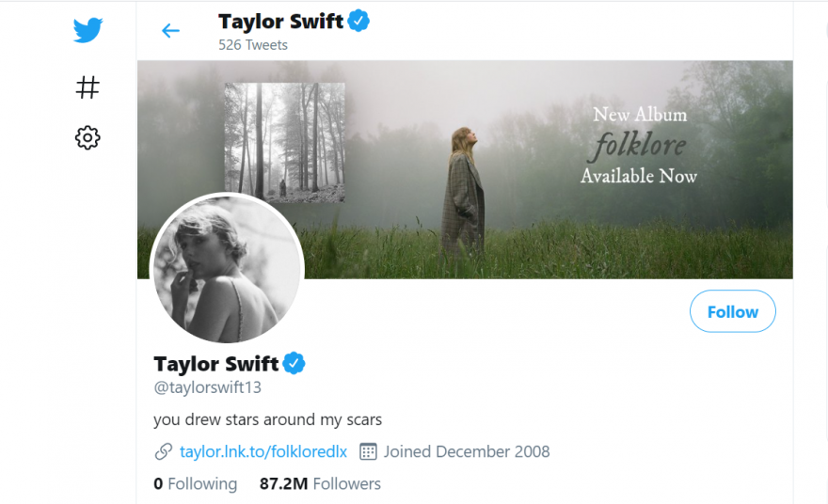Click the @taylorswift13 handle
The width and height of the screenshot is (828, 504).
pos(207,387)
